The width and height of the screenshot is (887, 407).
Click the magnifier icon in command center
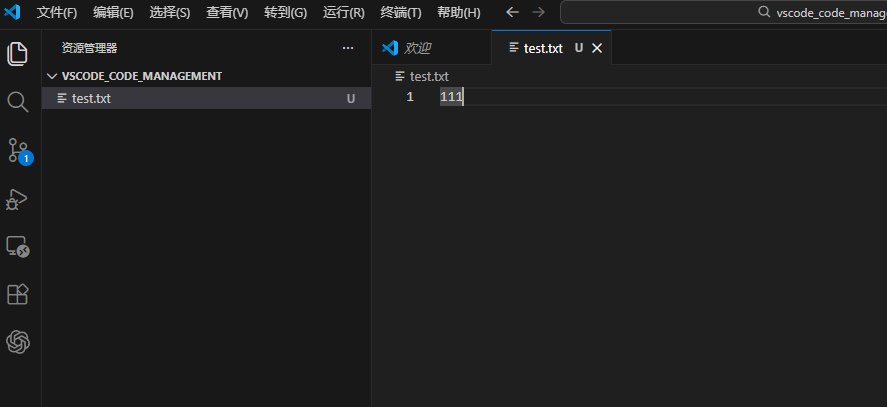tap(764, 12)
